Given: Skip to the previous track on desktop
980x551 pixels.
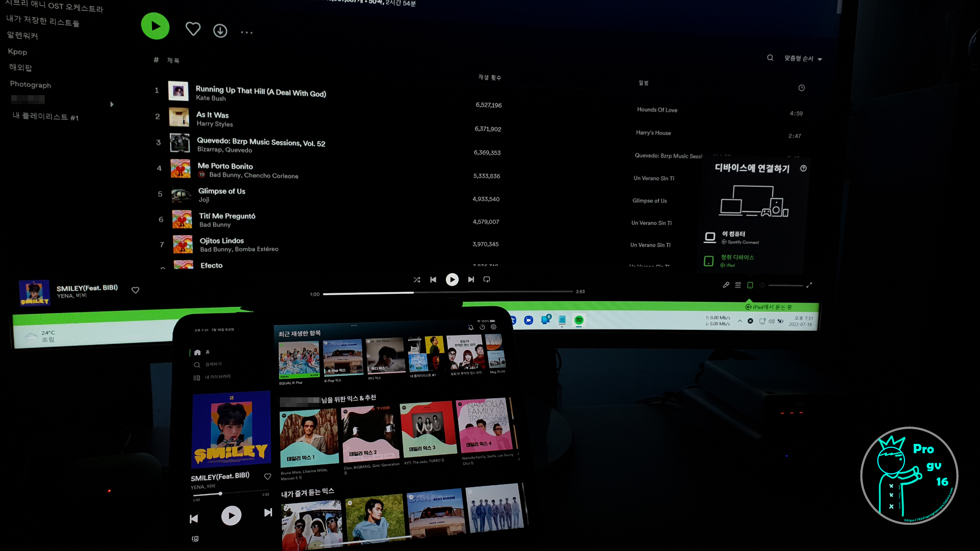Looking at the screenshot, I should click(x=433, y=279).
